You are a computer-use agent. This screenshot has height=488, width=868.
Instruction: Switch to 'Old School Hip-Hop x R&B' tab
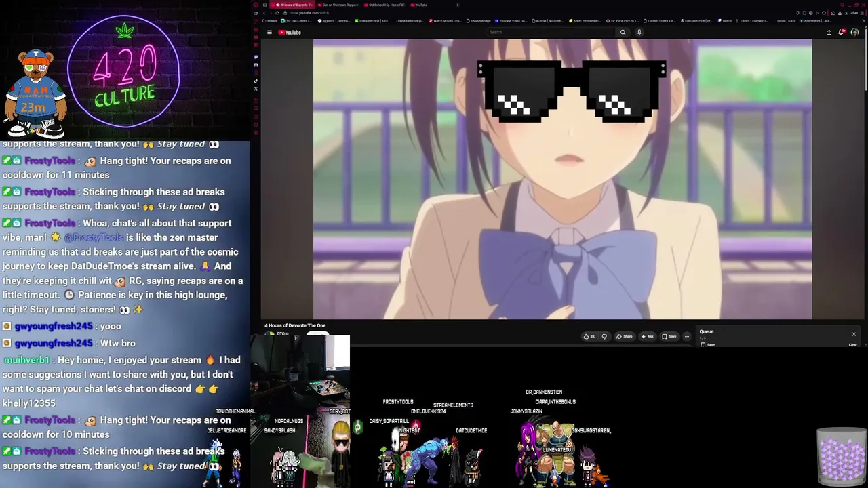coord(384,5)
